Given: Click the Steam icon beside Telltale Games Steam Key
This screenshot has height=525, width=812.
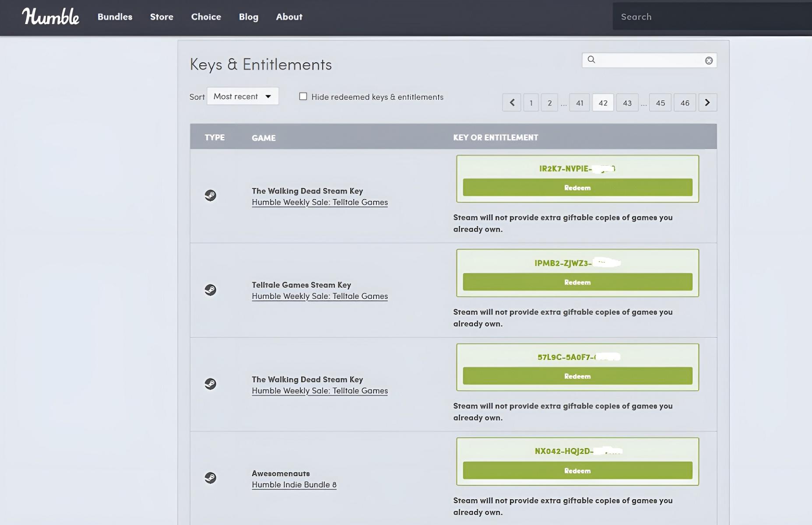Looking at the screenshot, I should pos(211,290).
